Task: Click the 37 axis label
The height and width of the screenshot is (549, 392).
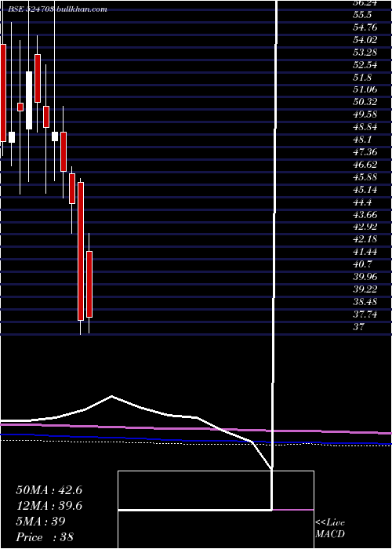Action: tap(359, 327)
